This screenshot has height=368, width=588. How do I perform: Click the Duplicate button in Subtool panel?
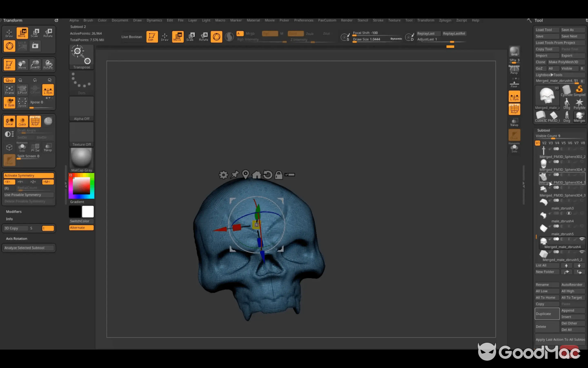click(547, 313)
